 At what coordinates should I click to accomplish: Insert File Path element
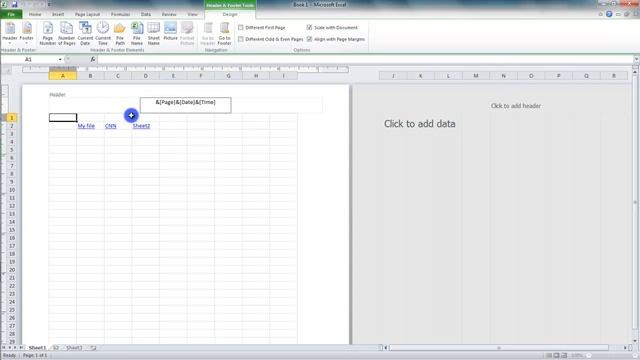click(x=120, y=33)
